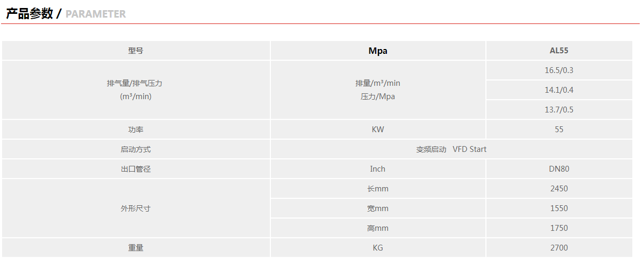
Task: Click the 1750 height value
Action: coord(559,228)
